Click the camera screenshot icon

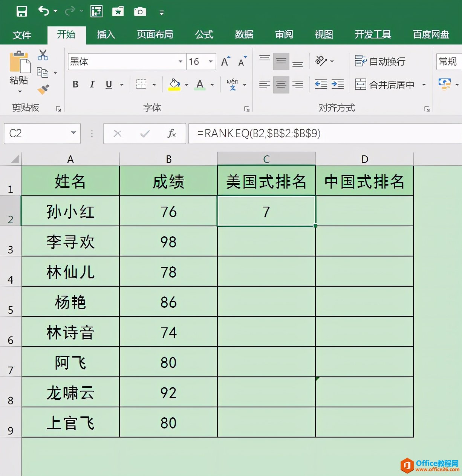coord(140,12)
